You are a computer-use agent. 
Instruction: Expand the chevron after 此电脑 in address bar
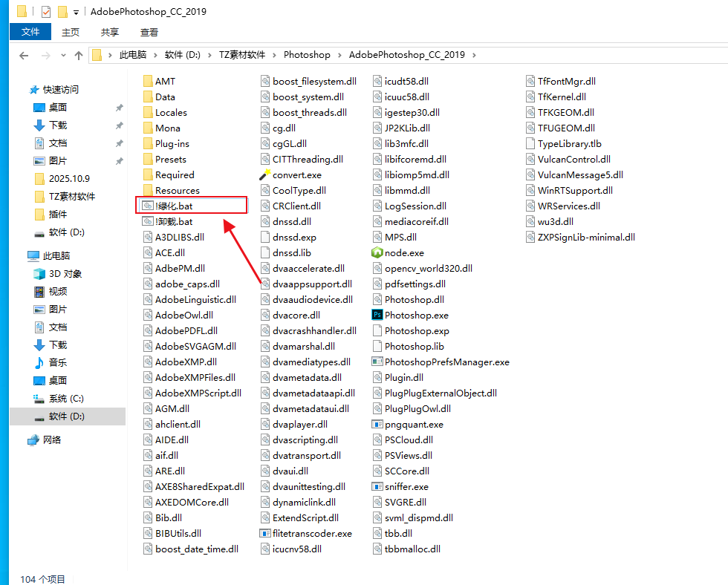(x=155, y=55)
